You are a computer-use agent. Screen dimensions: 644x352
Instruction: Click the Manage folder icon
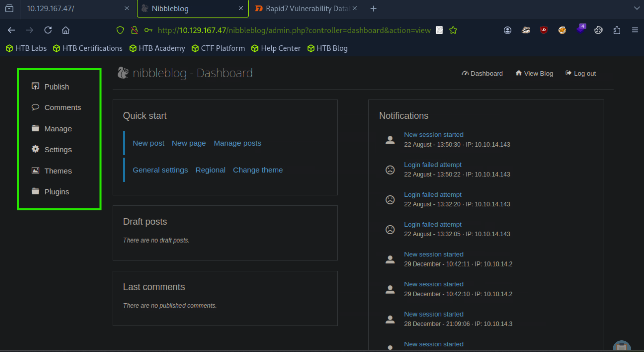pyautogui.click(x=35, y=128)
